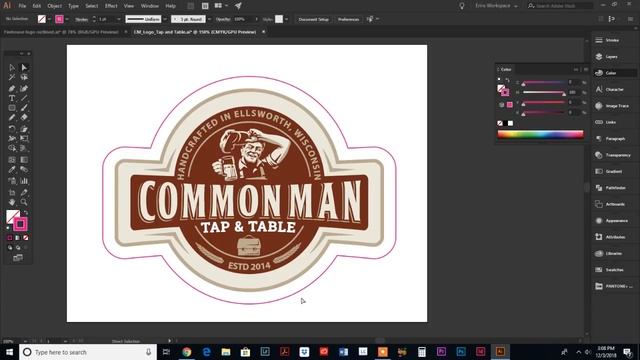The width and height of the screenshot is (640, 360).
Task: Open the Transparency panel
Action: click(x=613, y=155)
